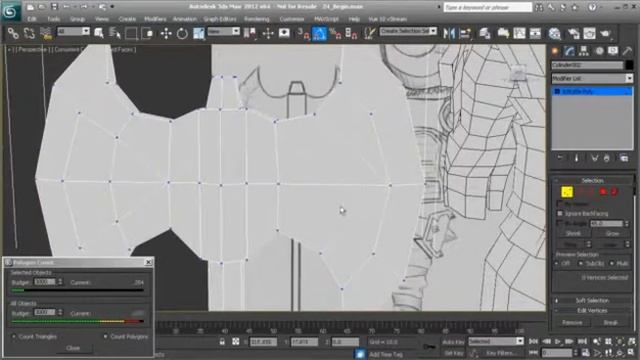Open the Create Selection Set dropdown
640x360 pixels.
pyautogui.click(x=408, y=31)
